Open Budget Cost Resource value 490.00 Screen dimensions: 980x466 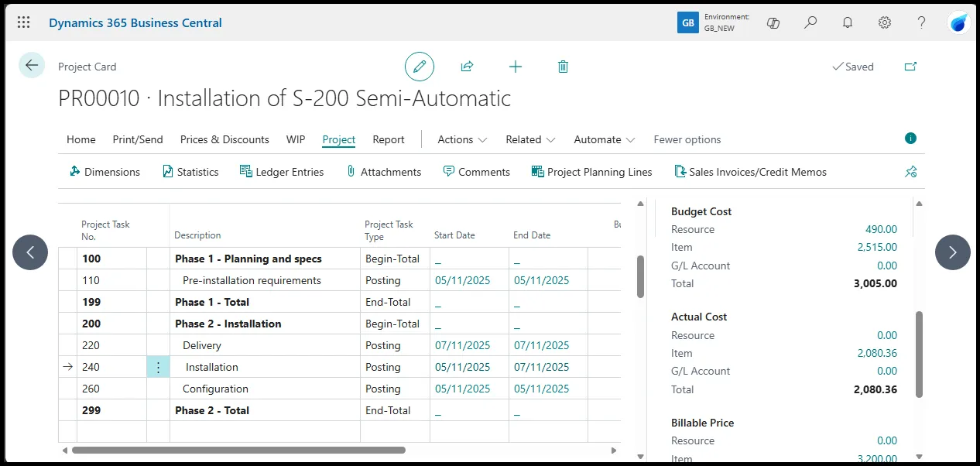click(881, 229)
